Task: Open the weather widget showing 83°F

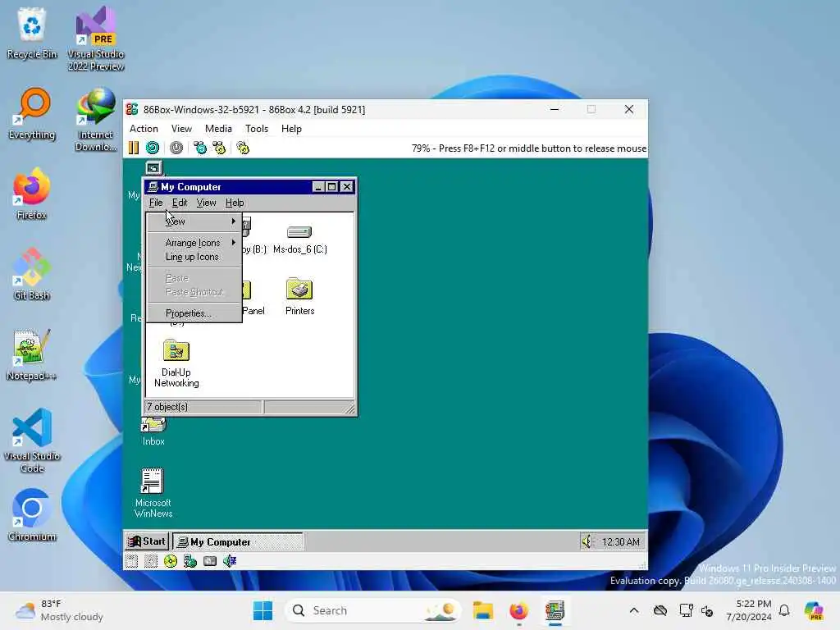Action: [x=59, y=610]
